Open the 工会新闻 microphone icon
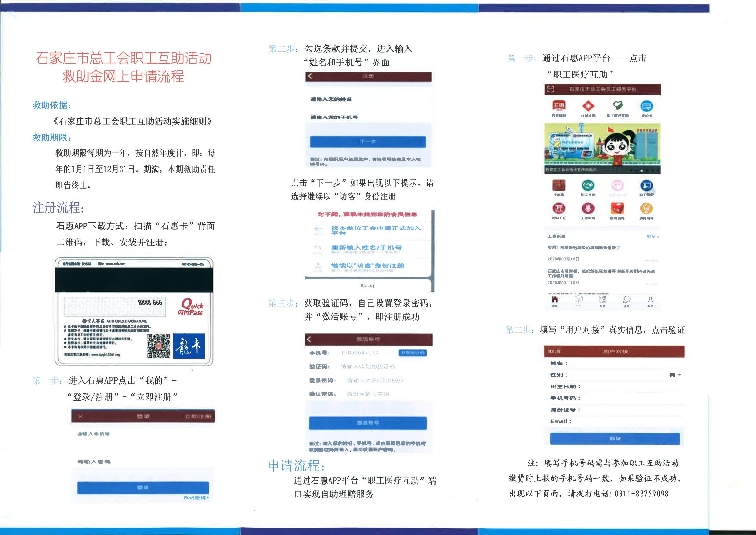Image resolution: width=756 pixels, height=535 pixels. 588,209
